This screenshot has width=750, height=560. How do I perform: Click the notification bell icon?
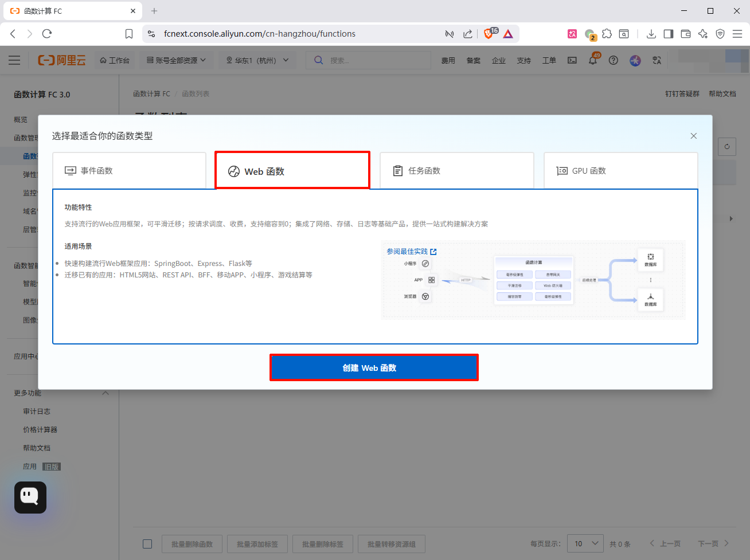[593, 60]
